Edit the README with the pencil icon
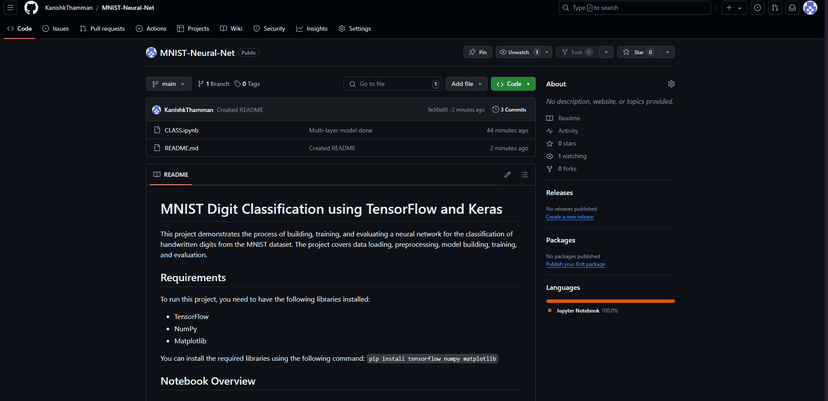 click(x=507, y=175)
